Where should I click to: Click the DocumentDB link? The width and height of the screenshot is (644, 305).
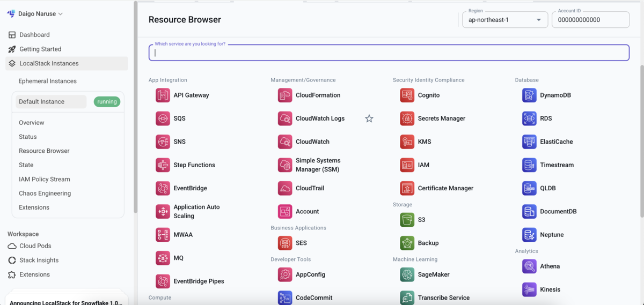(x=558, y=212)
